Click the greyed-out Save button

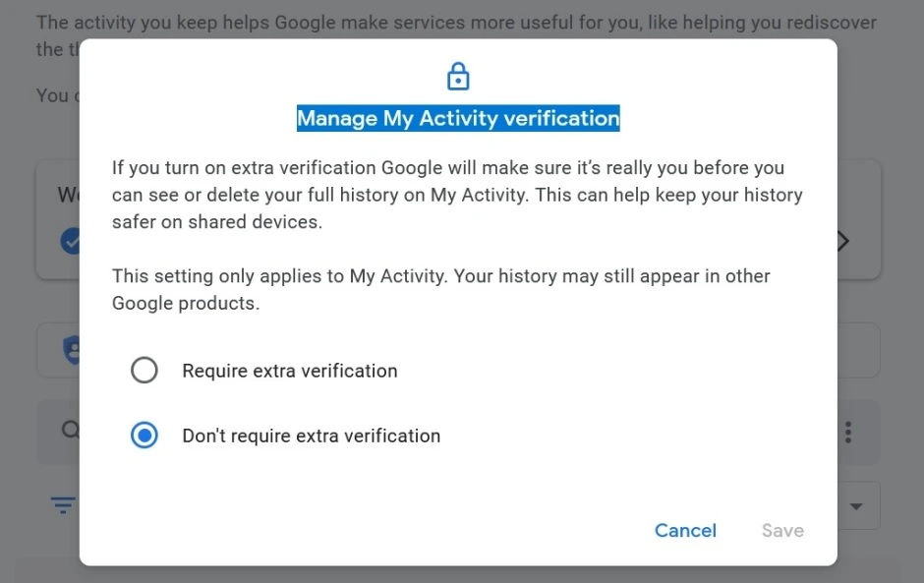(782, 530)
